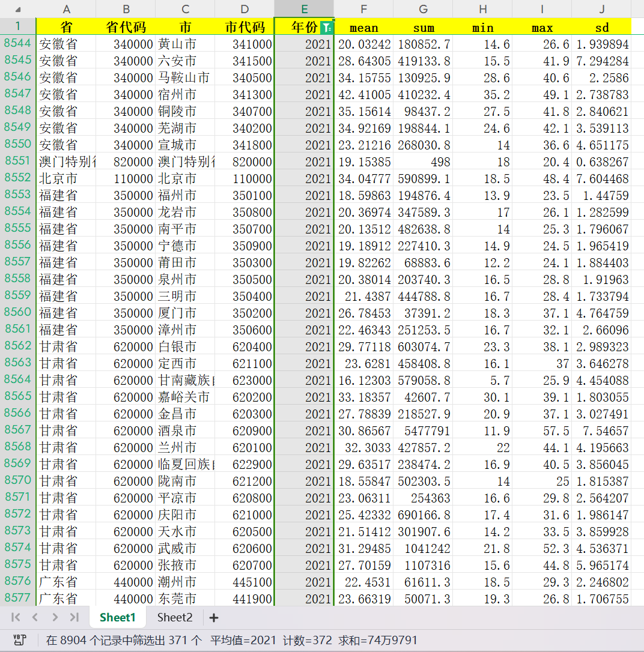
Task: Click the header row number 1
Action: 17,26
